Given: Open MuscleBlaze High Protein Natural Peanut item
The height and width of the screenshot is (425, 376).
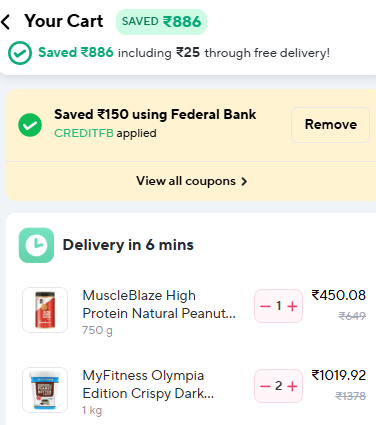Looking at the screenshot, I should [159, 304].
